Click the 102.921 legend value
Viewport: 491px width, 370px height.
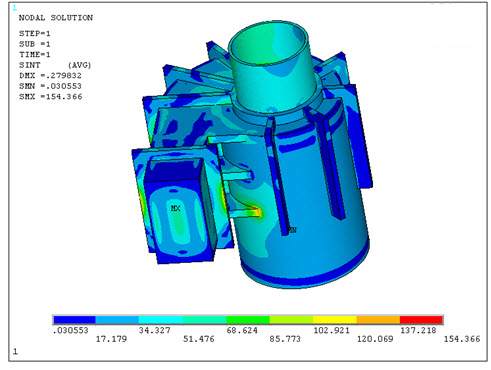pyautogui.click(x=331, y=330)
